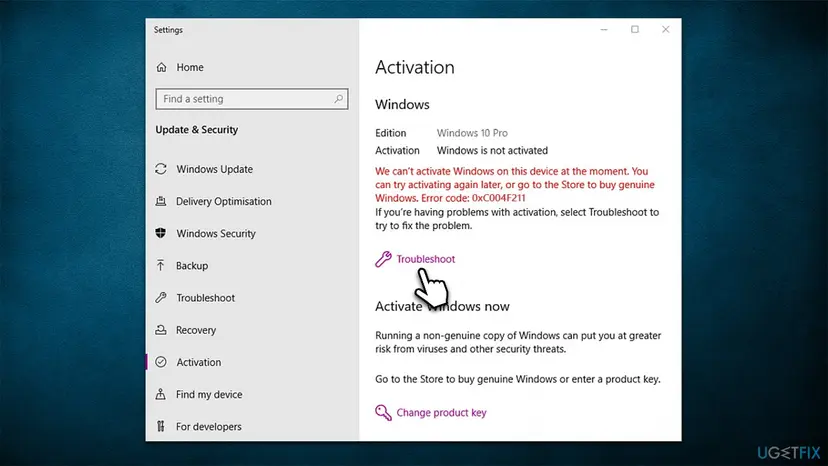Viewport: 828px width, 466px height.
Task: Click the Windows 10 Pro edition value
Action: (472, 133)
